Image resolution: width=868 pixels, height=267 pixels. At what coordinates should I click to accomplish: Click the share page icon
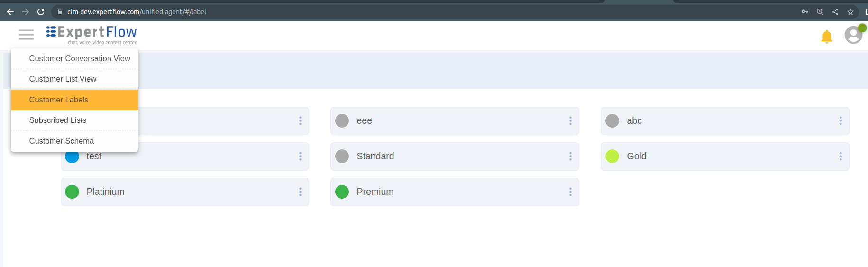pos(835,12)
